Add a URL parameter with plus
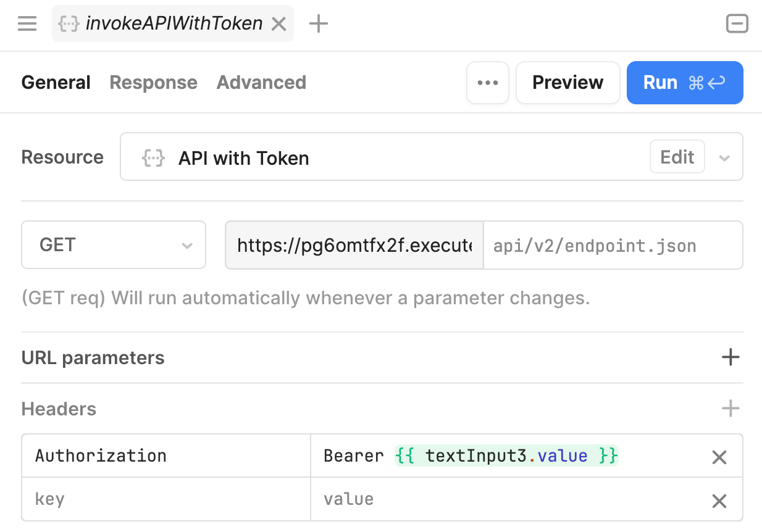The height and width of the screenshot is (532, 762). coord(731,357)
